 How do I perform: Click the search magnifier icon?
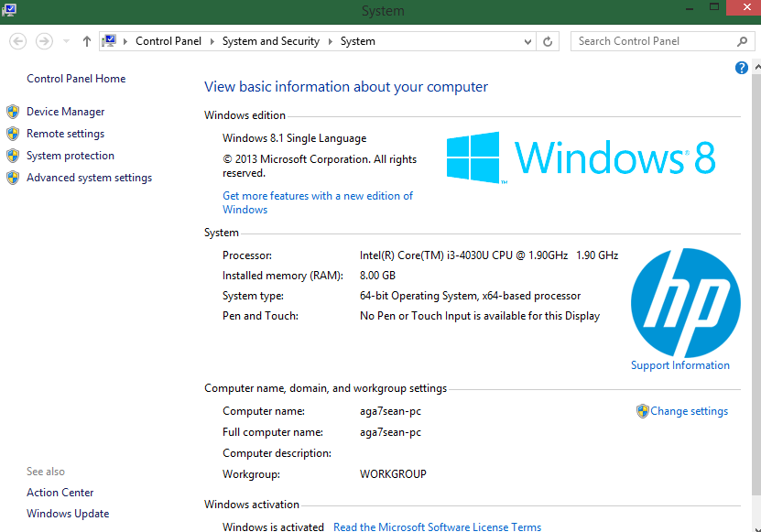(x=743, y=41)
